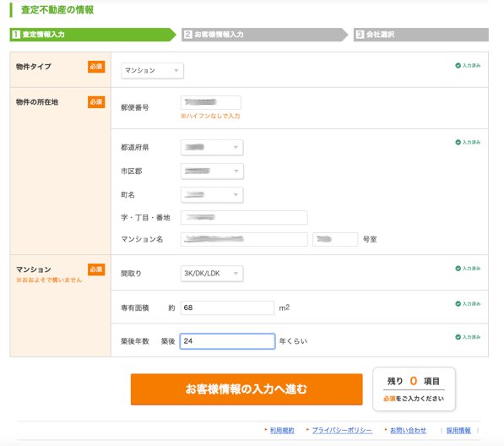Click the 専有面積 field showing 68
This screenshot has width=504, height=446.
click(x=227, y=307)
